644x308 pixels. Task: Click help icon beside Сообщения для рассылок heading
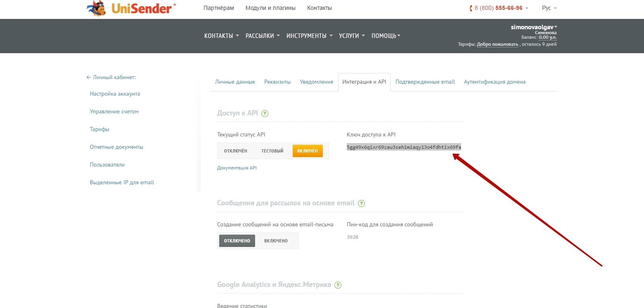tap(362, 203)
